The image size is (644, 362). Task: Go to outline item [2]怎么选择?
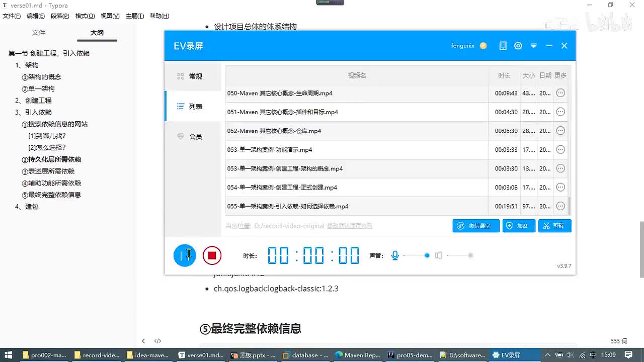[47, 148]
